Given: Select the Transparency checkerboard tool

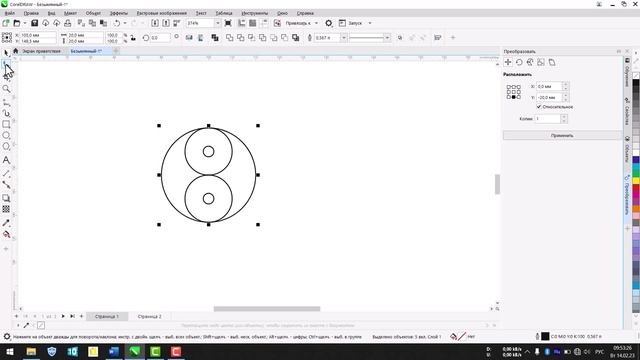Looking at the screenshot, I should 6,209.
